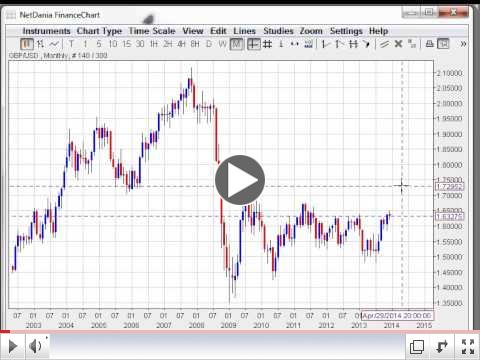
Task: Select the 2H time scale
Action: pos(167,44)
